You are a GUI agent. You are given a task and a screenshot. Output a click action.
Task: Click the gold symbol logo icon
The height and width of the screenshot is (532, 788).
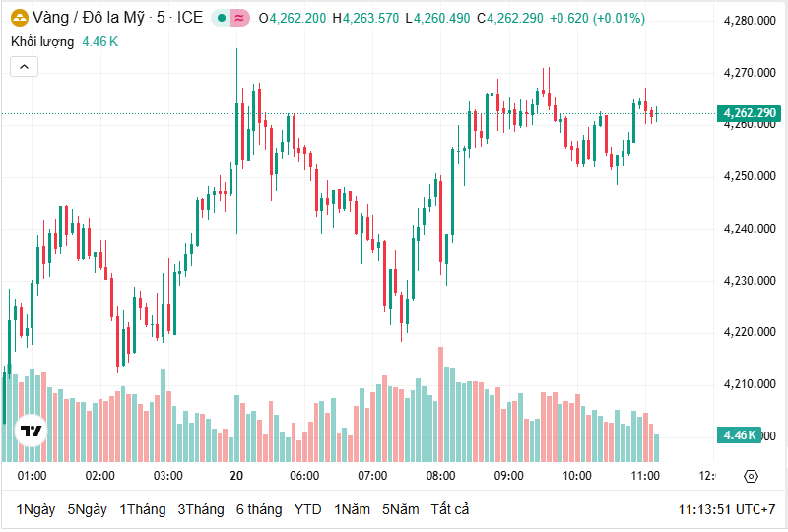click(x=19, y=18)
